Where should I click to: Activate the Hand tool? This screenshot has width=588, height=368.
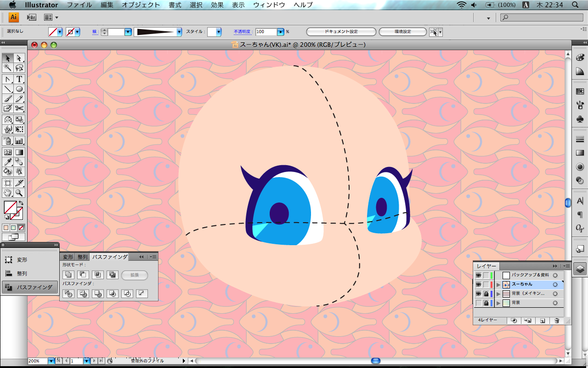8,193
